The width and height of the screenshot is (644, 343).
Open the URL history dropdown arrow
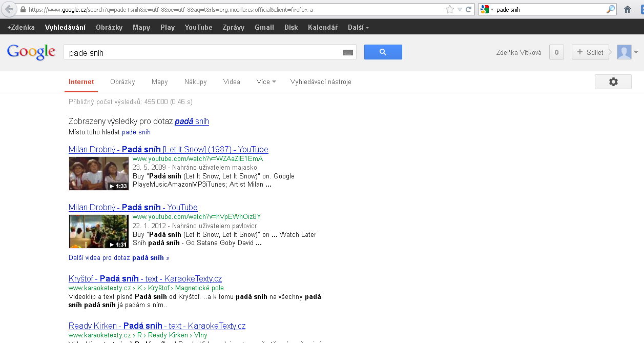460,9
